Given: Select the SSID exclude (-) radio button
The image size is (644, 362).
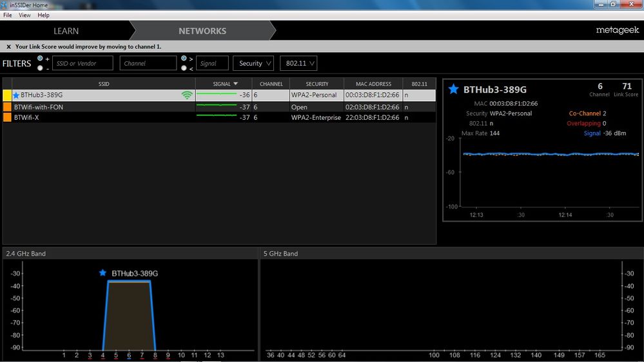Looking at the screenshot, I should [40, 68].
